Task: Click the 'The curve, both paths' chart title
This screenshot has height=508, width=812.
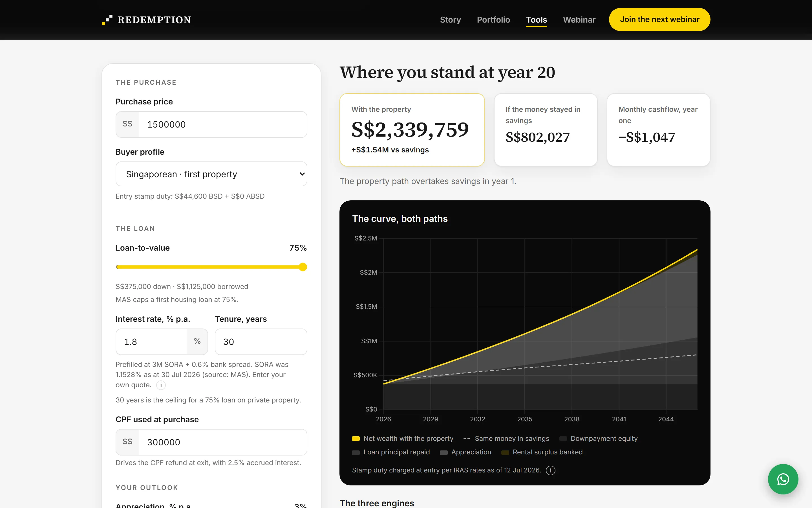Action: coord(400,219)
